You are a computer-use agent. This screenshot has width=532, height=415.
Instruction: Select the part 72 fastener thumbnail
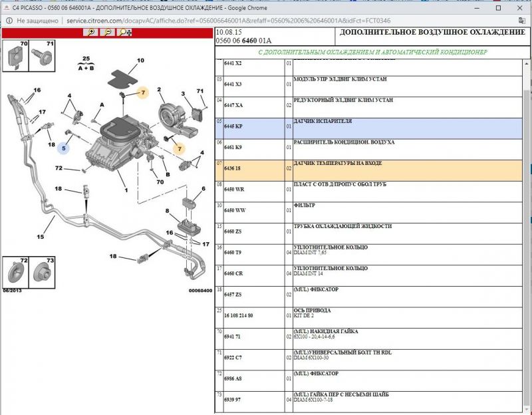(x=15, y=271)
